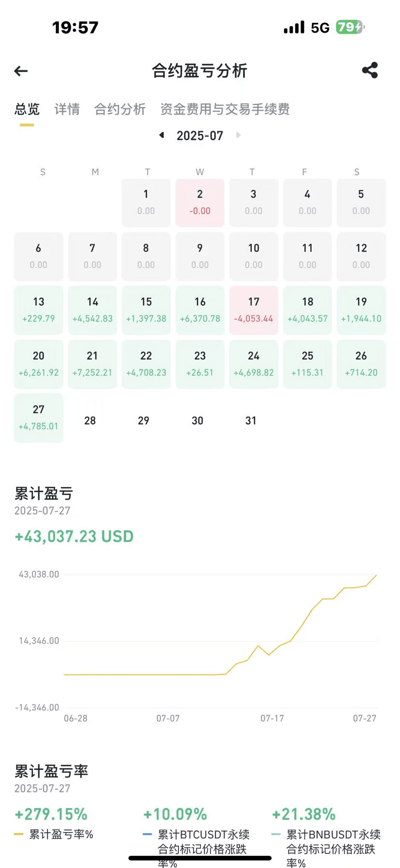Image resolution: width=400 pixels, height=868 pixels.
Task: Tap the July 21 calendar cell
Action: 92,364
